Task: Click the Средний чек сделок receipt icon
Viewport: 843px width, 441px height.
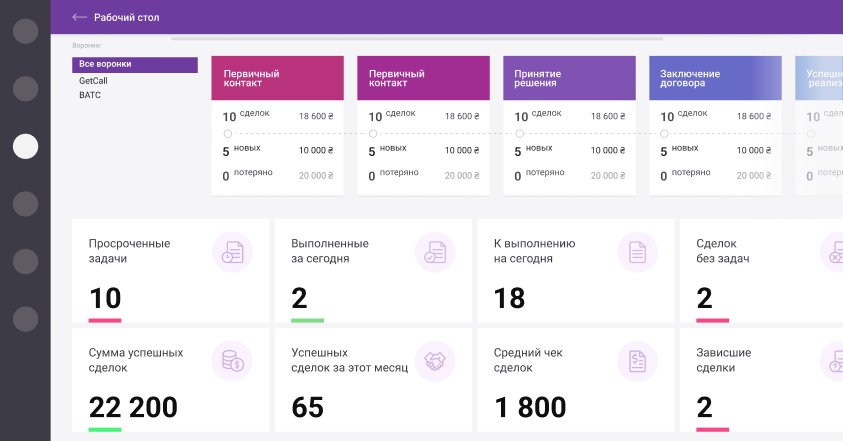Action: (637, 361)
